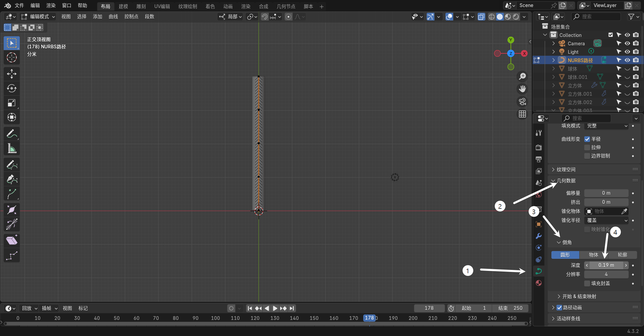Screen dimensions: 644x336
Task: Click the 物体 bevel mode button
Action: tap(593, 255)
